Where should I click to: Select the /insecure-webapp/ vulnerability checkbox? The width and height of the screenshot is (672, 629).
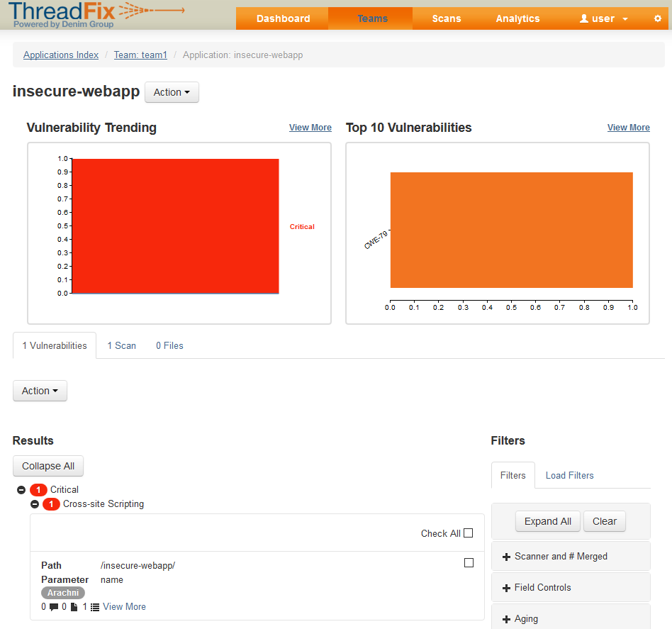(x=469, y=562)
